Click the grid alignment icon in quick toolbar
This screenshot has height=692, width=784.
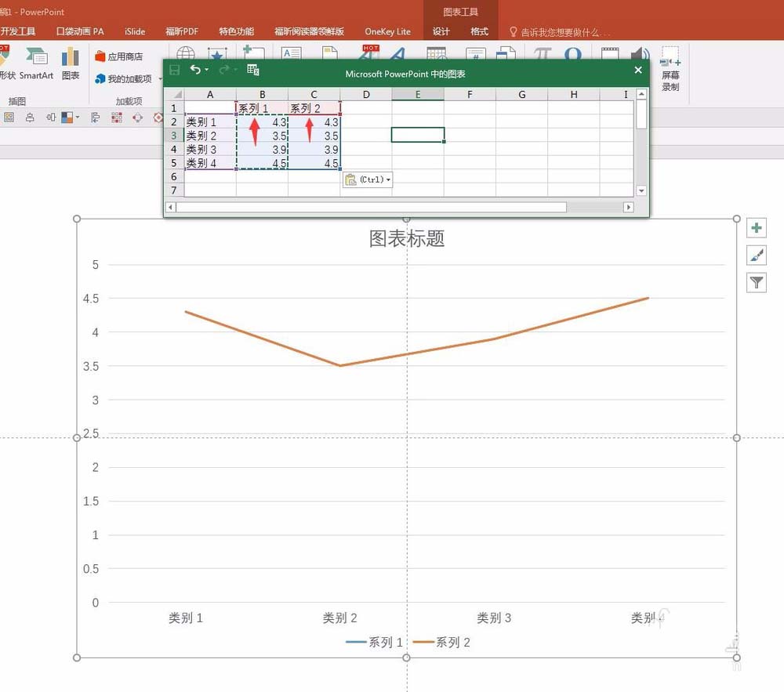[9, 118]
